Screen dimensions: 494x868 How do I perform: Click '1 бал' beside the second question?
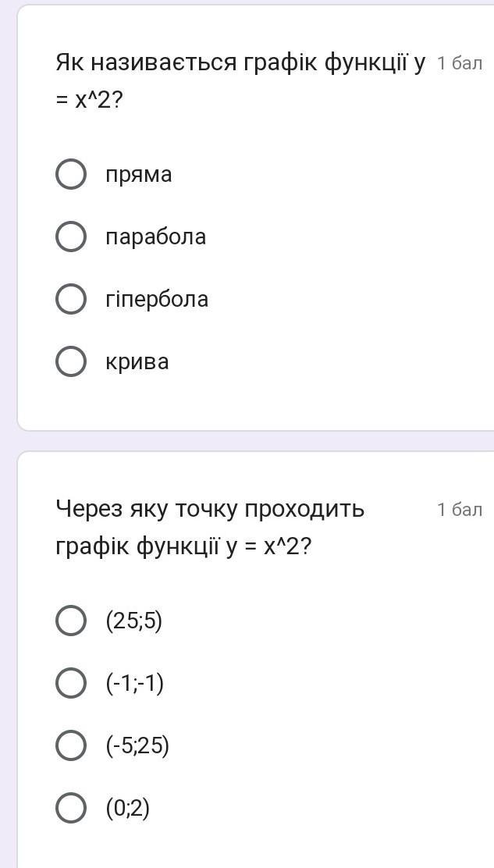coord(460,510)
